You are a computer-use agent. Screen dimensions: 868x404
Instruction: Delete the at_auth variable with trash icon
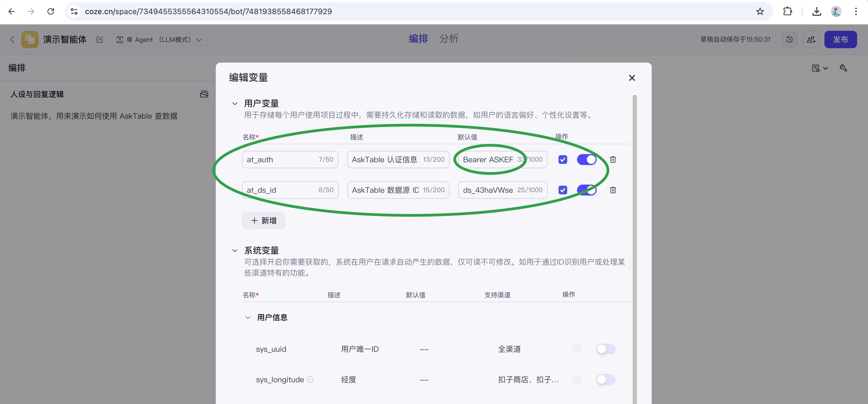tap(613, 160)
